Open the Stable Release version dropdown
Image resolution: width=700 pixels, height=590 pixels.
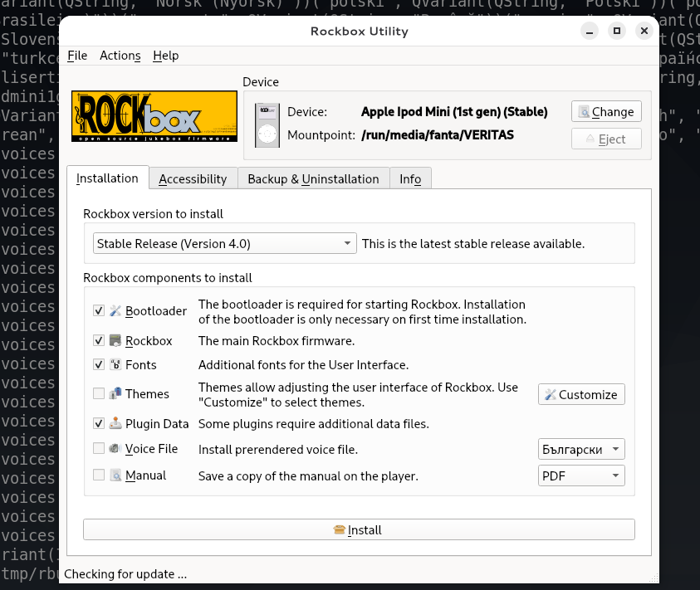point(224,244)
